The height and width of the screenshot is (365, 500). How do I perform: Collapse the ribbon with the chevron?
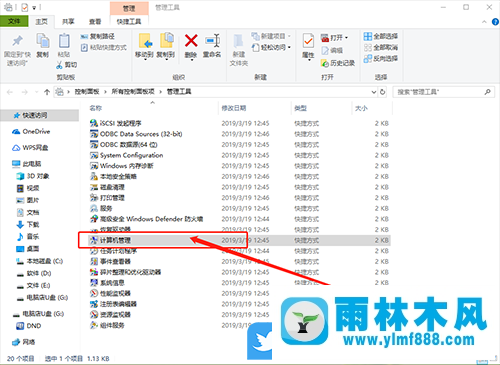point(484,22)
